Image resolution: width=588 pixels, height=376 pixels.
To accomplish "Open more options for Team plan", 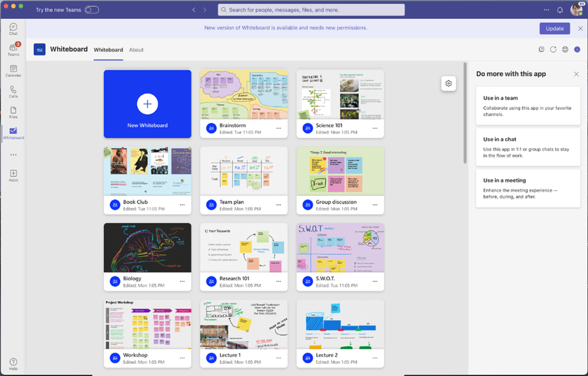I will pos(279,205).
